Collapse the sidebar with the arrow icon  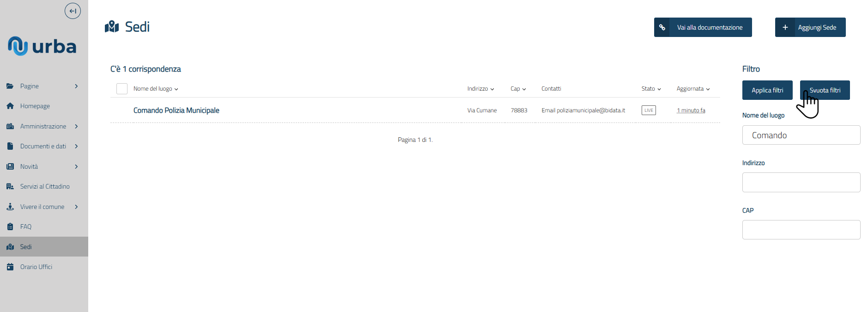pos(73,11)
